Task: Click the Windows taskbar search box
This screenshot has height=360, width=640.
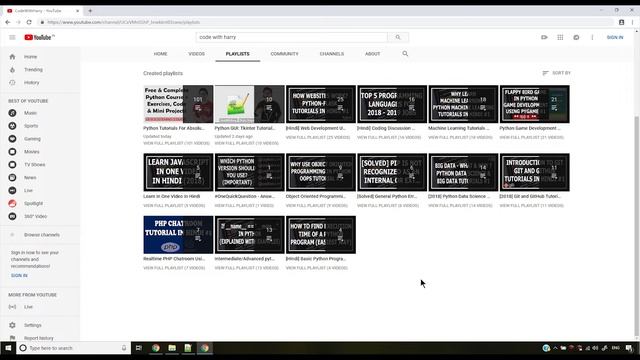Action: coord(73,348)
